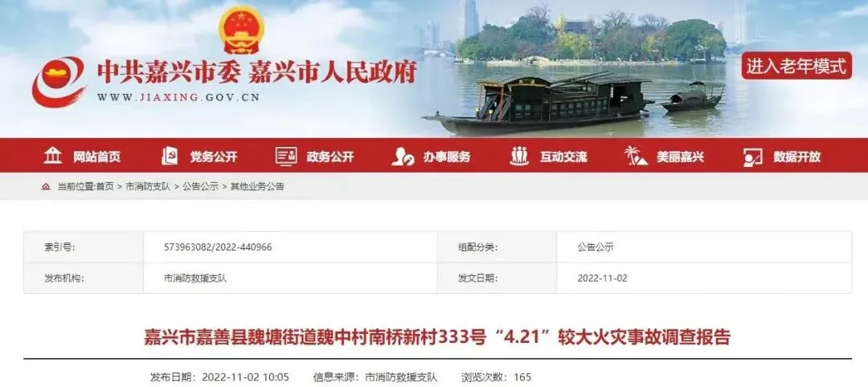Viewport: 868px width, 387px height.
Task: Click the chart icon beside 数据开放
Action: [753, 157]
